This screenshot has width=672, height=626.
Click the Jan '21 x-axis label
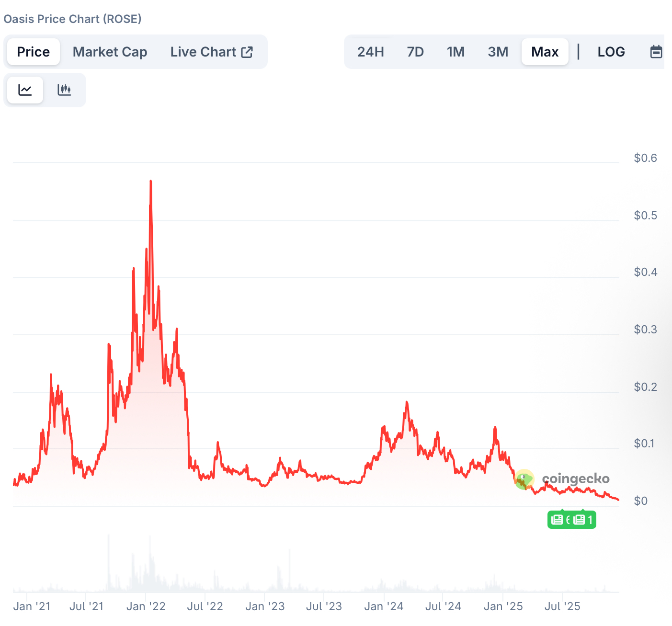point(32,606)
